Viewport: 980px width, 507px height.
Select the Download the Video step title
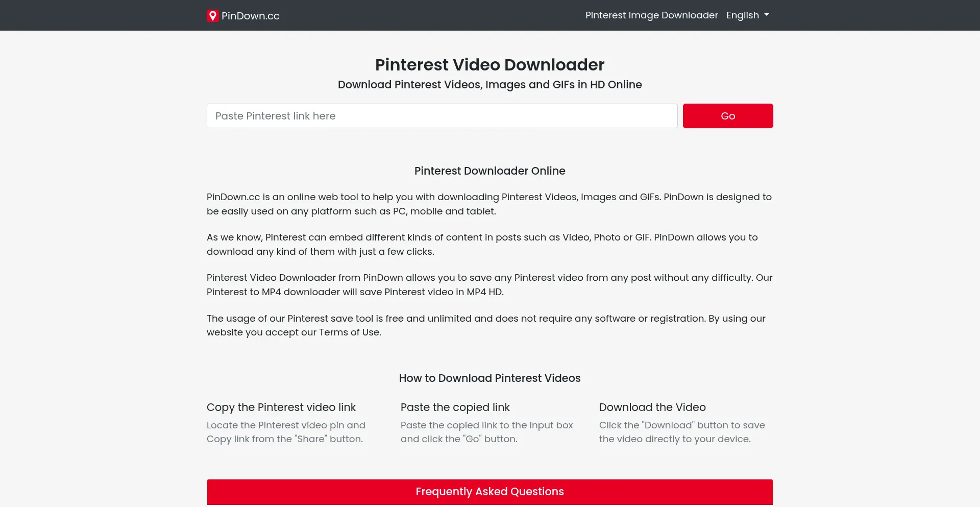coord(652,407)
